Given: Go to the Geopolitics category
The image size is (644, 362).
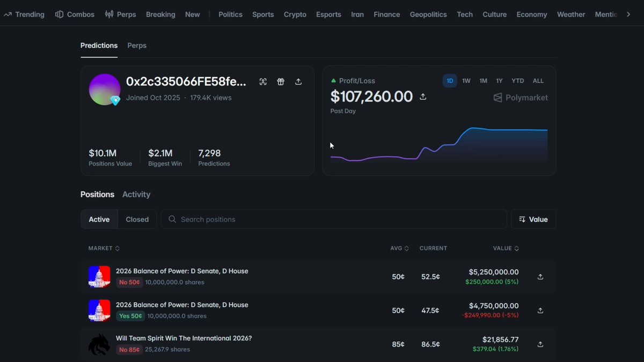Looking at the screenshot, I should point(428,14).
